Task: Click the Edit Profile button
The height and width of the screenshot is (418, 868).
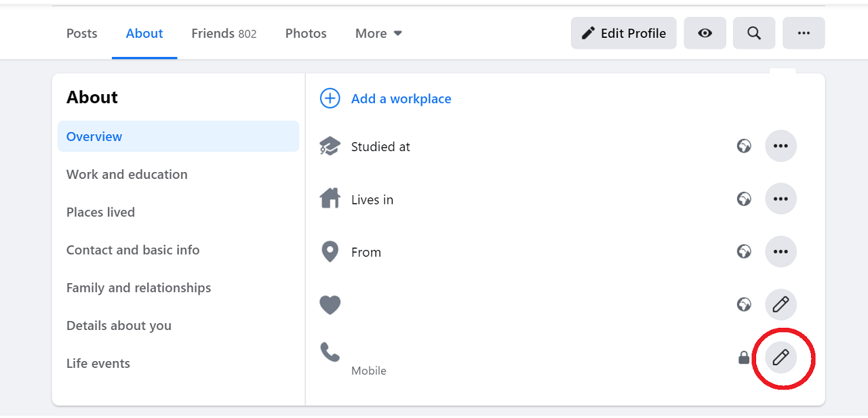Action: pos(623,33)
